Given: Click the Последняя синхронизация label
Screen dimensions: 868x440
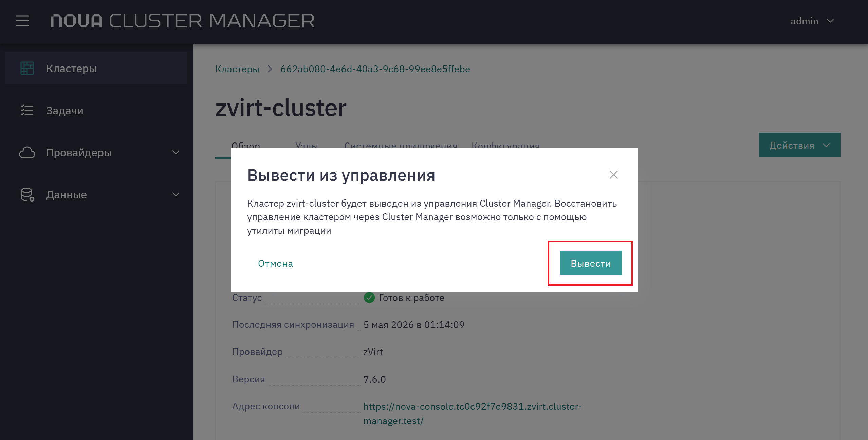Looking at the screenshot, I should click(293, 325).
